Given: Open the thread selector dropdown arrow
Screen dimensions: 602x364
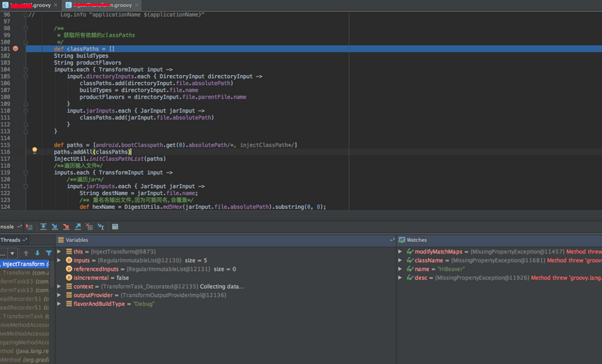Looking at the screenshot, I should point(12,253).
